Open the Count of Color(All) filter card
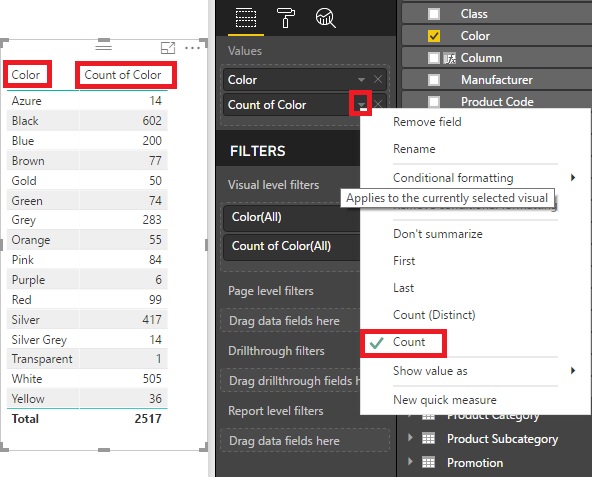Screen dimensions: 592x477 (291, 246)
